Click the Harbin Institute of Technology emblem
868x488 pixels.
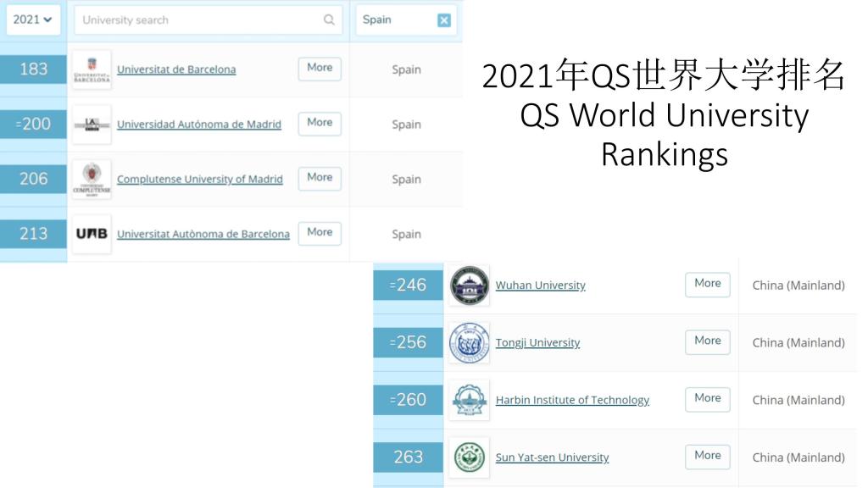[470, 400]
